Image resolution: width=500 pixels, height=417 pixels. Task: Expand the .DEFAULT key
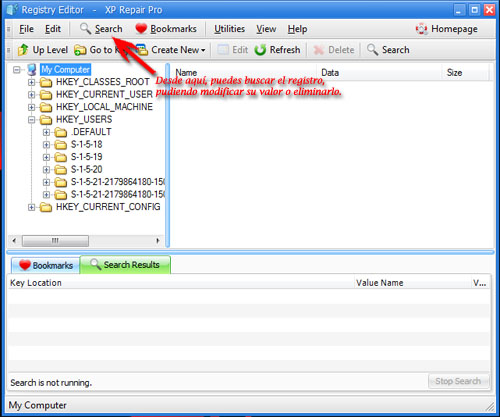coord(46,132)
